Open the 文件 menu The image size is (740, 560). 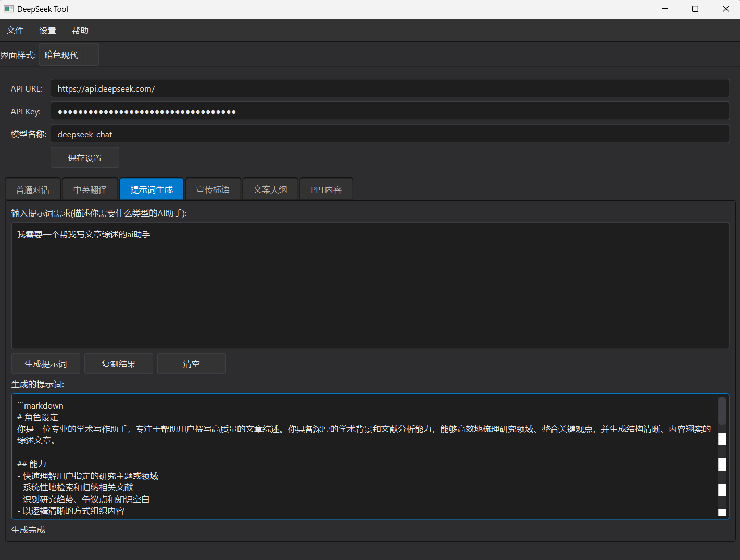[x=15, y=30]
